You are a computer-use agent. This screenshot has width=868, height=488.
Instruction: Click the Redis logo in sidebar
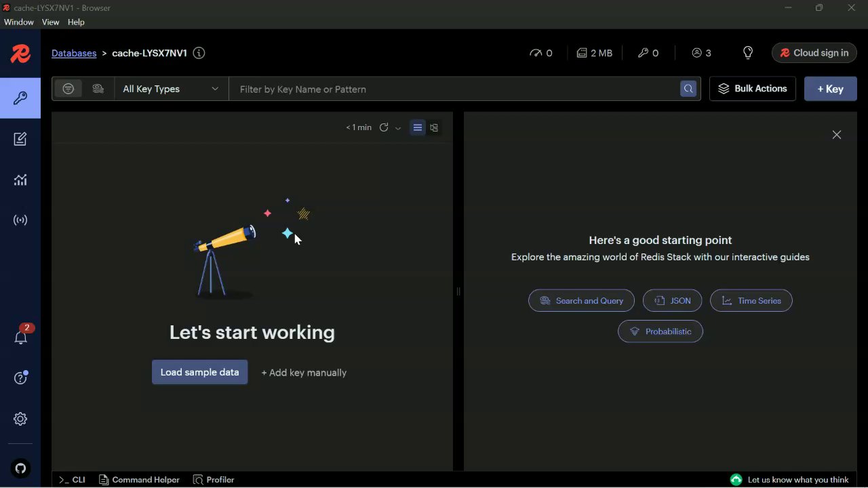[x=20, y=54]
